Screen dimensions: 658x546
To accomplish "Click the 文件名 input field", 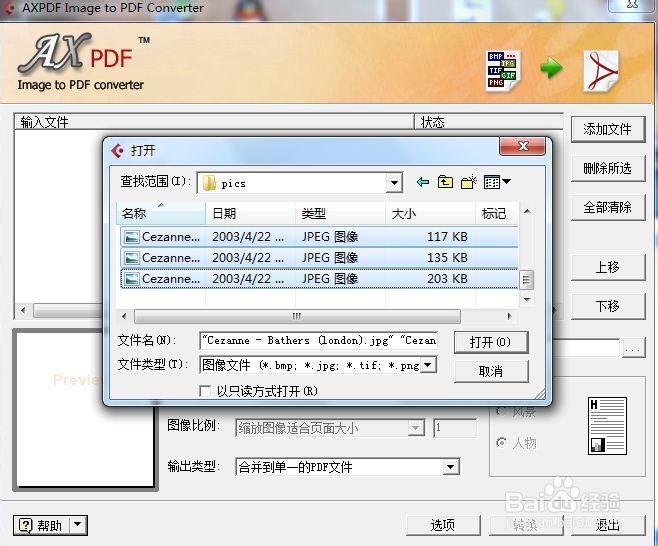I will pyautogui.click(x=319, y=340).
